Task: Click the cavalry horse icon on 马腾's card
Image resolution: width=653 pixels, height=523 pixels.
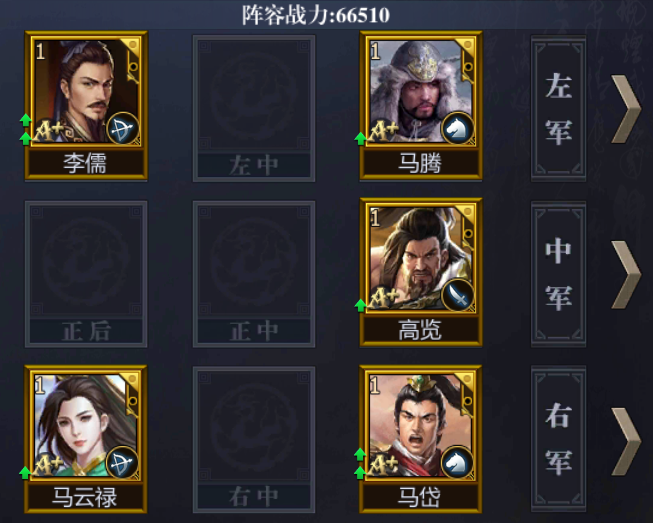Action: pos(458,128)
